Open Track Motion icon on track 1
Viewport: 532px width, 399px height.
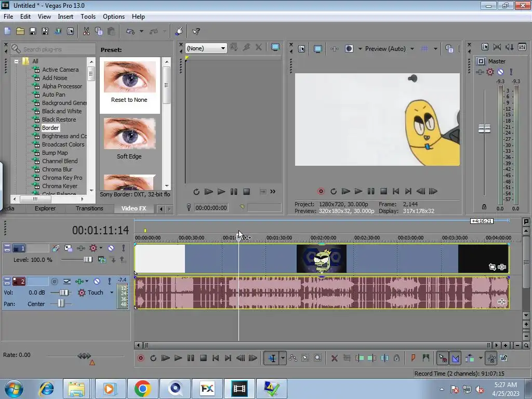pyautogui.click(x=68, y=248)
